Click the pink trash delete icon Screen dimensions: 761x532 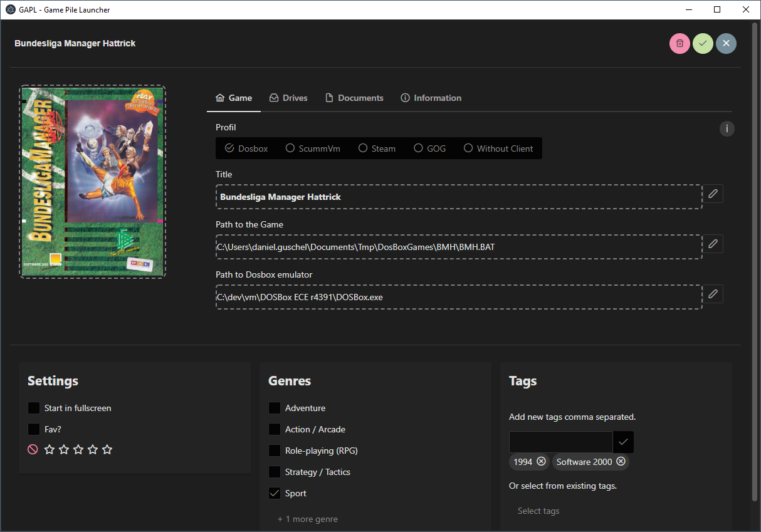coord(680,43)
